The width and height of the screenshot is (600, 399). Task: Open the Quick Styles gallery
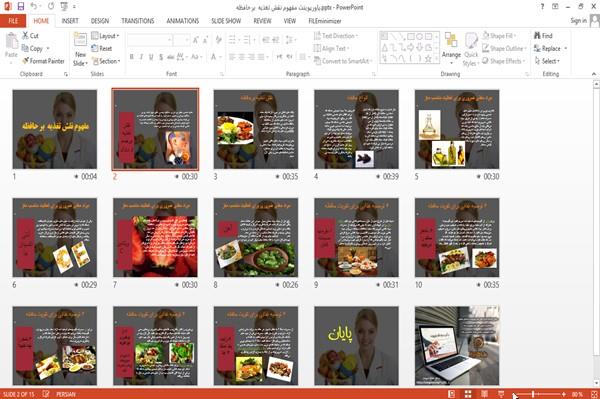coord(471,50)
